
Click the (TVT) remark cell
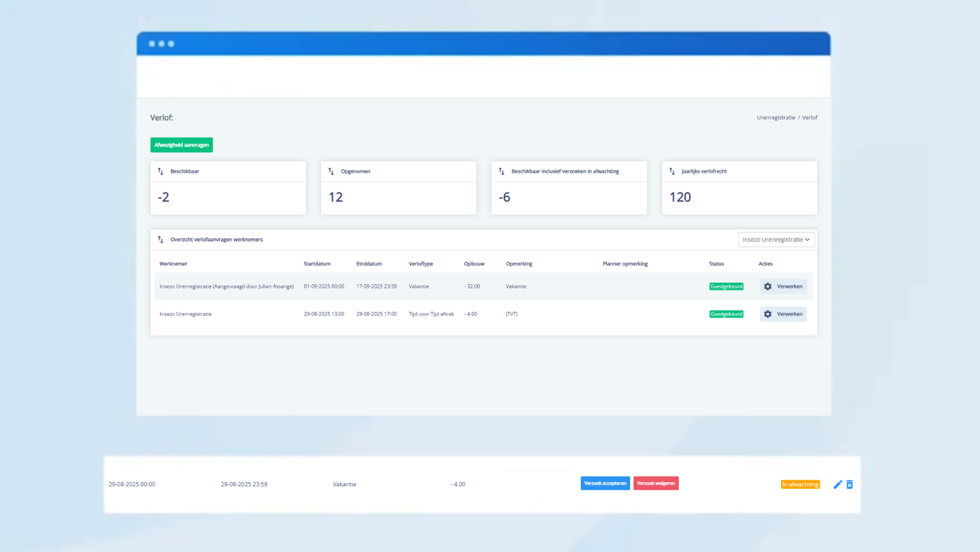click(512, 314)
